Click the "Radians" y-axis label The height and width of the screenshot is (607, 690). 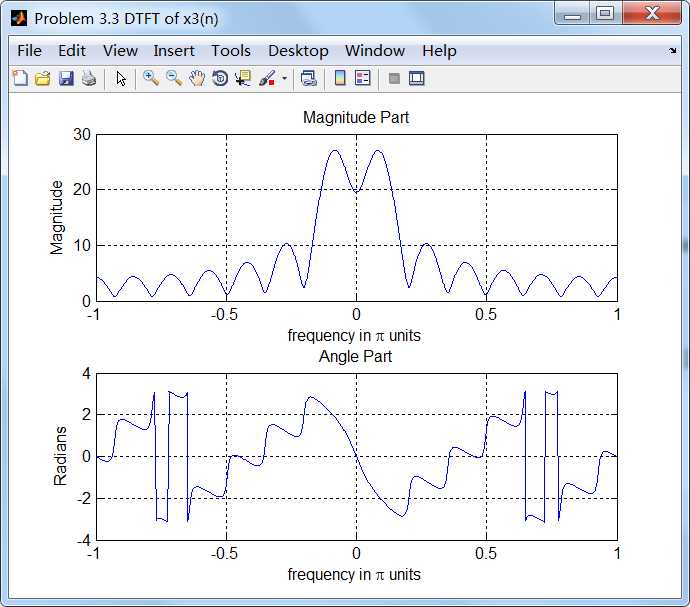click(x=60, y=456)
